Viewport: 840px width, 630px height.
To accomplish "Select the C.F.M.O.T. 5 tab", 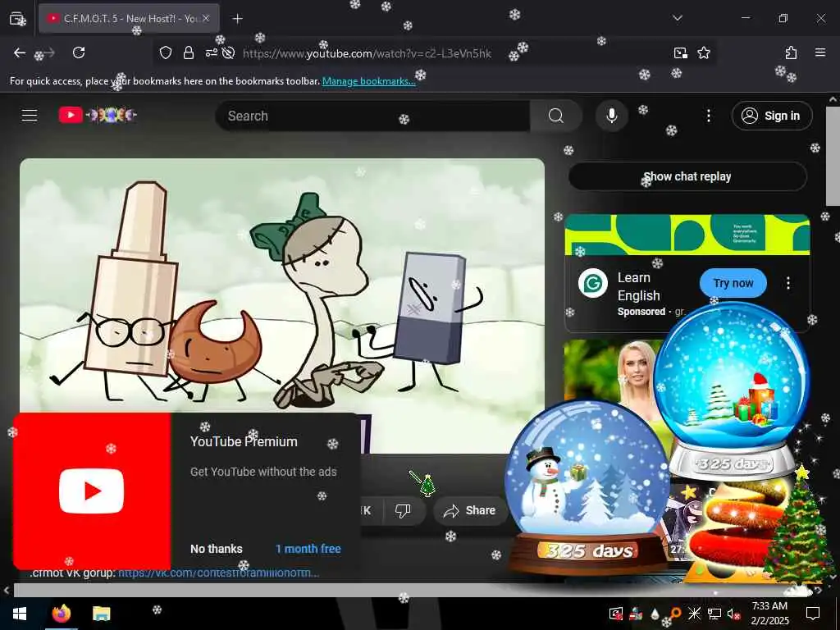I will [129, 18].
